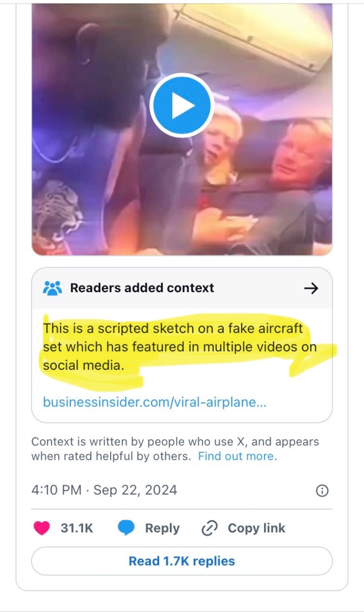Screen dimensions: 364x612
Task: Follow the Find out more link
Action: click(x=236, y=456)
